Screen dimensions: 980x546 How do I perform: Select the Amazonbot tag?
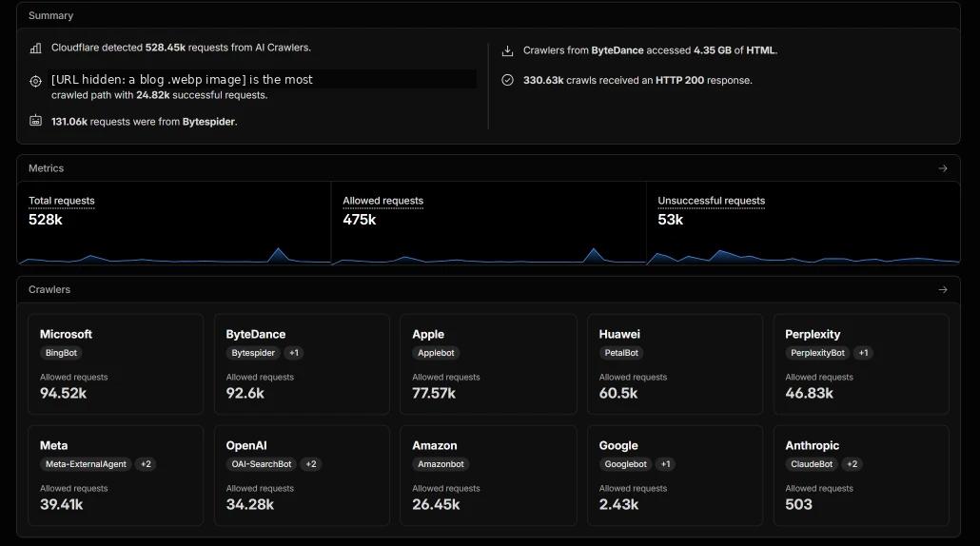point(441,464)
